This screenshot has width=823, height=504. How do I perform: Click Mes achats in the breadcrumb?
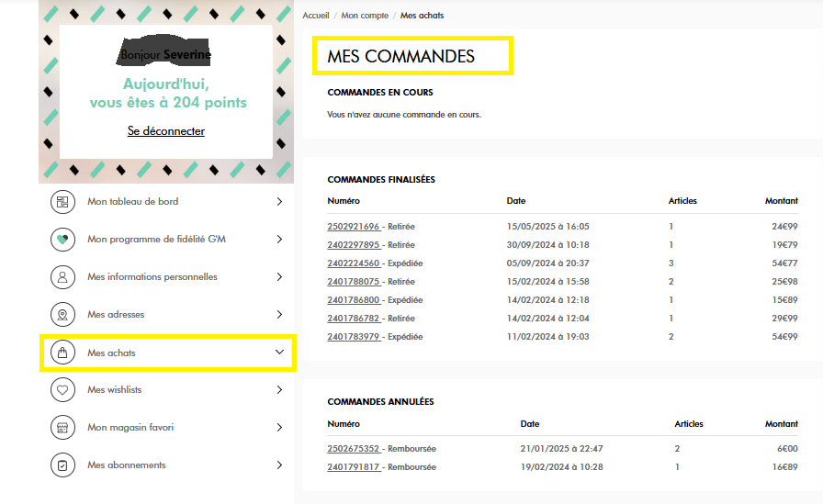(422, 16)
